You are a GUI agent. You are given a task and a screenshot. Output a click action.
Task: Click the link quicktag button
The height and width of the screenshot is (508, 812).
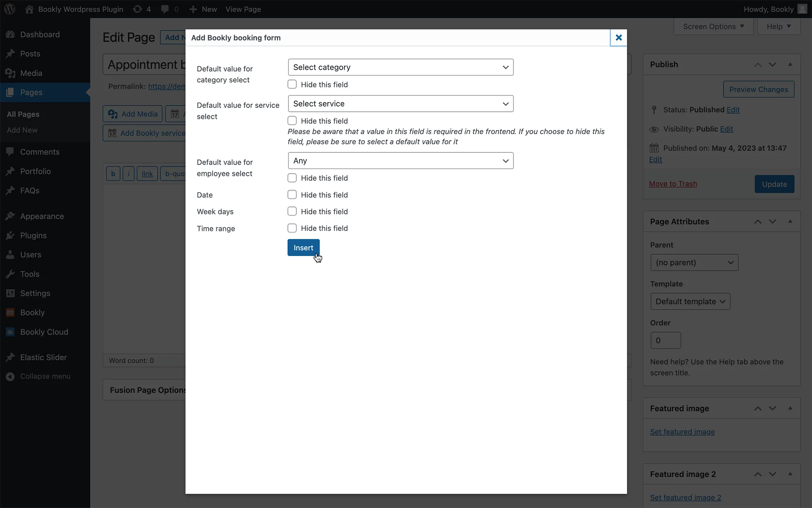[x=147, y=174]
